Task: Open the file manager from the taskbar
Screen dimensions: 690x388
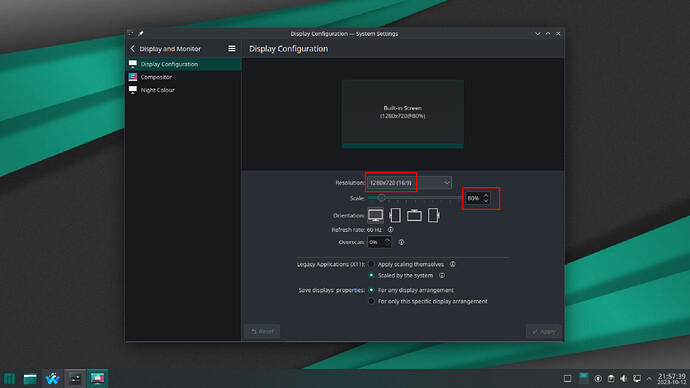Action: pos(30,378)
